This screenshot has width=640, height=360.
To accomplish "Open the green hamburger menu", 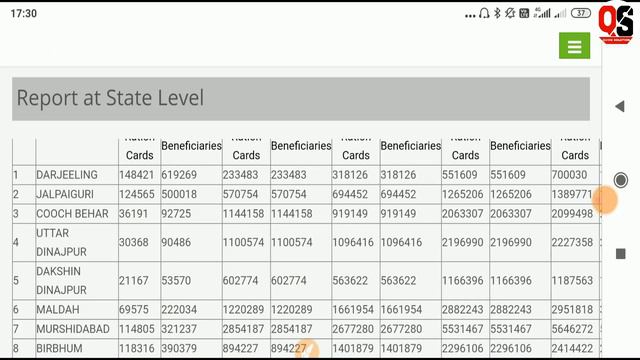I will (574, 46).
